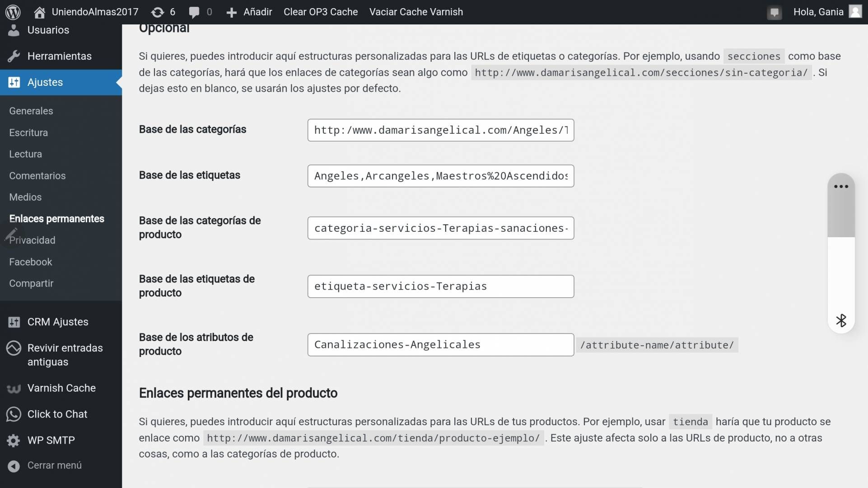Open Escritura settings
The image size is (868, 488).
[28, 132]
